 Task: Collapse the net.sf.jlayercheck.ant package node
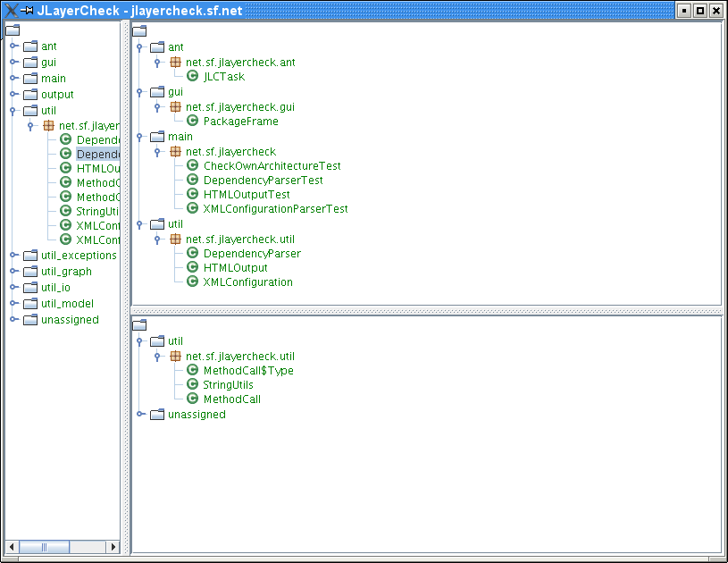click(157, 63)
